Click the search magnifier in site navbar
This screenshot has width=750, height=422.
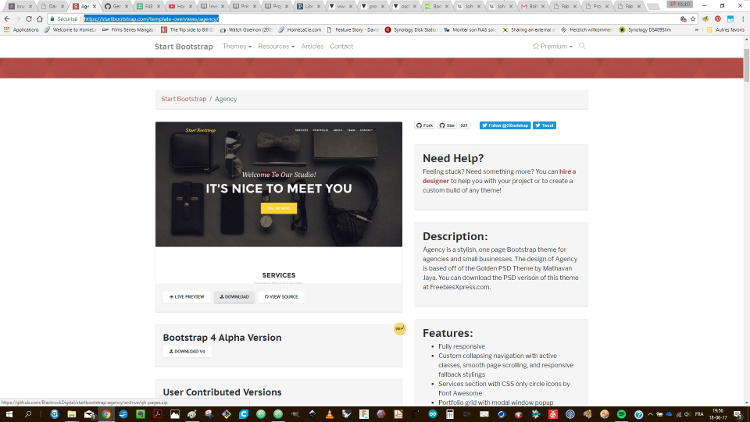pyautogui.click(x=582, y=46)
